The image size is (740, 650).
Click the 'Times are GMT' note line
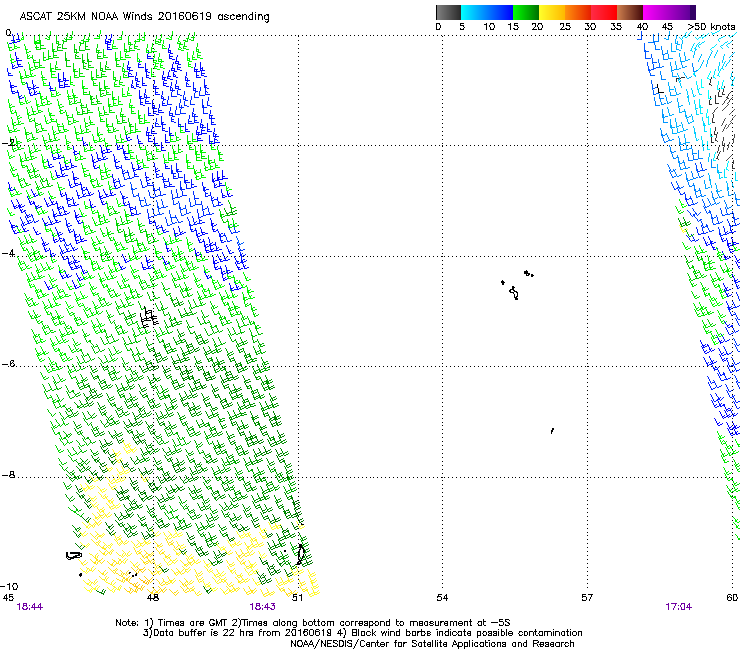coord(312,623)
